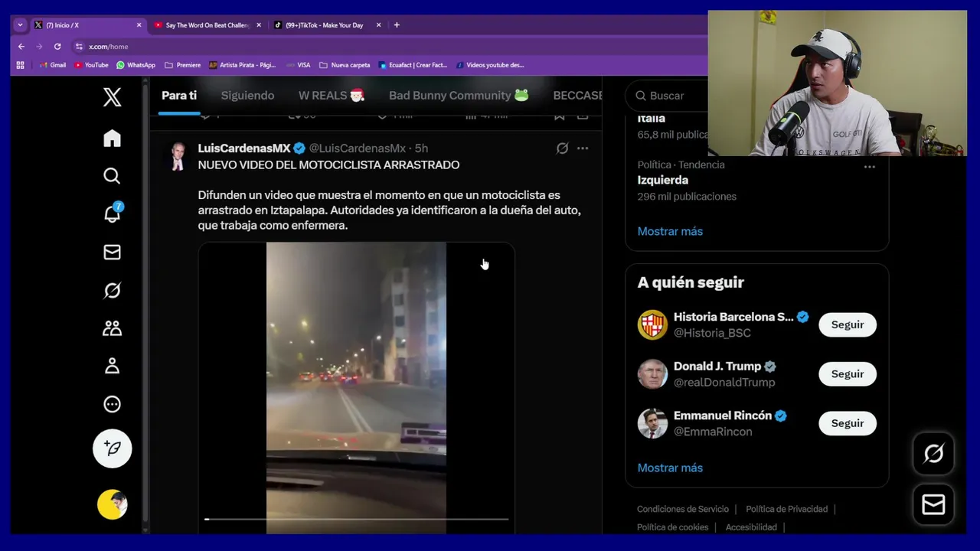This screenshot has width=980, height=551.
Task: Open floating messages button at bottom right
Action: [x=933, y=504]
